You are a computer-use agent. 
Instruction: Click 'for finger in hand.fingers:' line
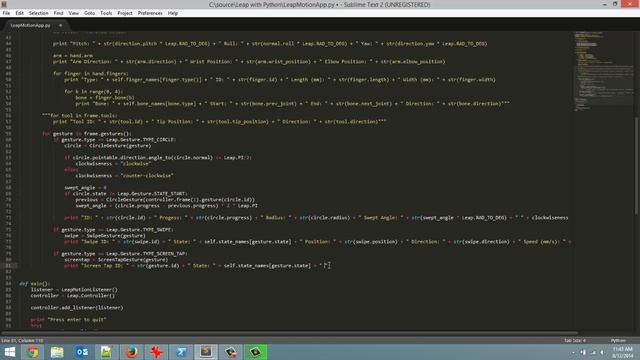point(91,73)
